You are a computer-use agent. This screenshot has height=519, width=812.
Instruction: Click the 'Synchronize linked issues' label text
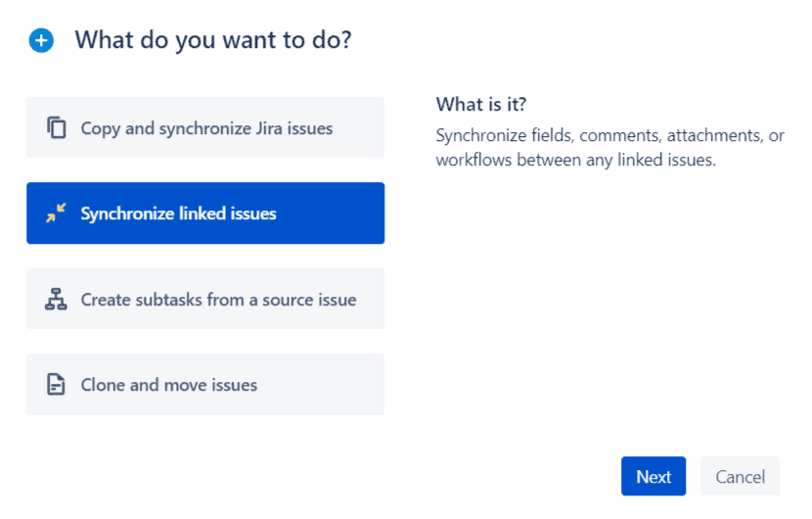coord(179,213)
